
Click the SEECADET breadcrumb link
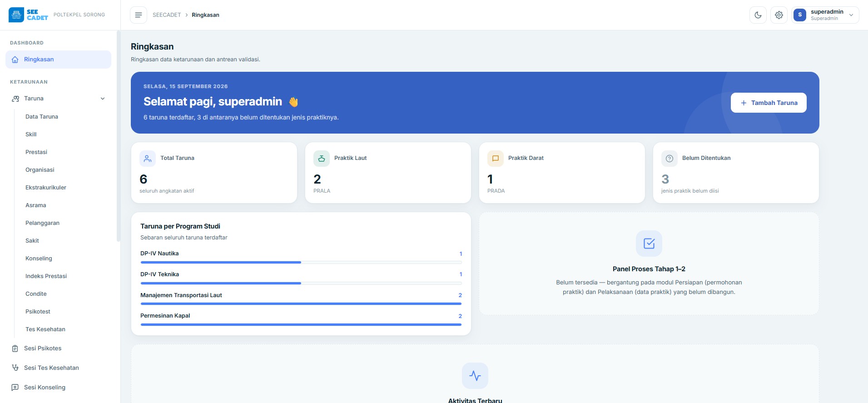pos(167,15)
